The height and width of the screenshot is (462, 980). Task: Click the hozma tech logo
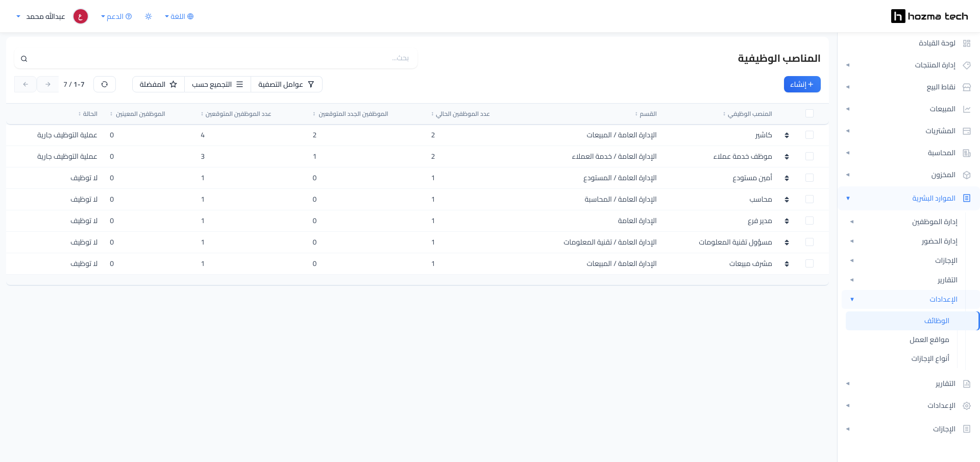(929, 16)
